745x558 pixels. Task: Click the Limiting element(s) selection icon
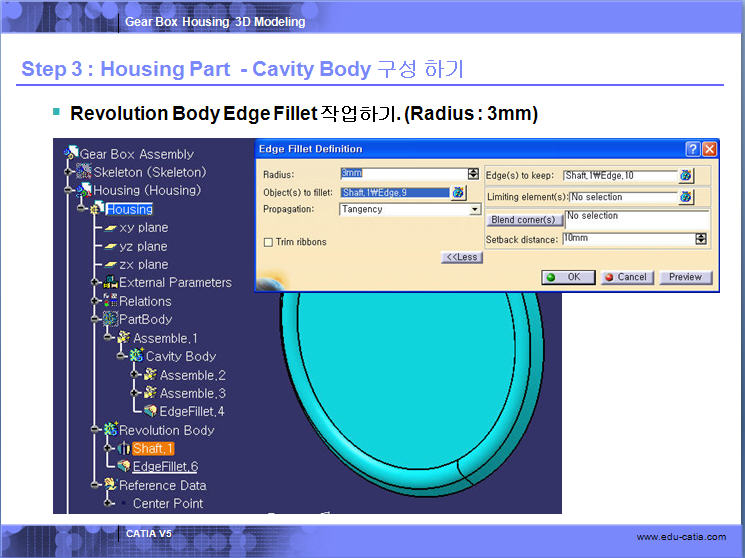(x=685, y=197)
